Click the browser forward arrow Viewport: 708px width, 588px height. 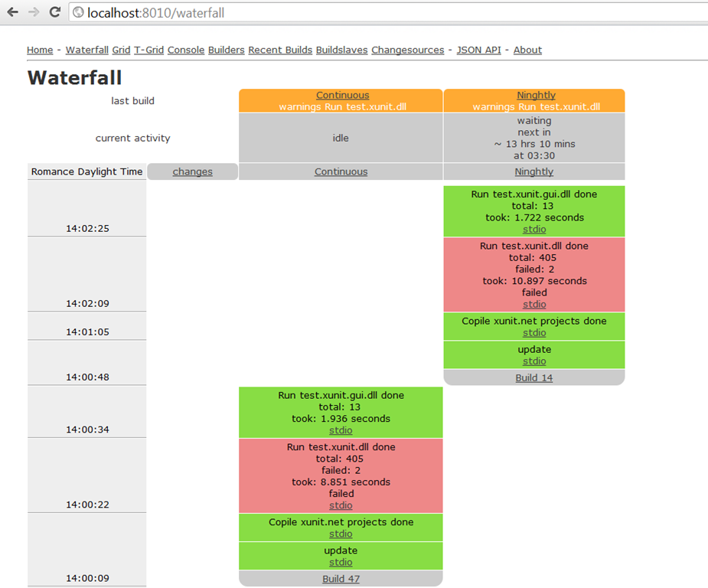[34, 12]
